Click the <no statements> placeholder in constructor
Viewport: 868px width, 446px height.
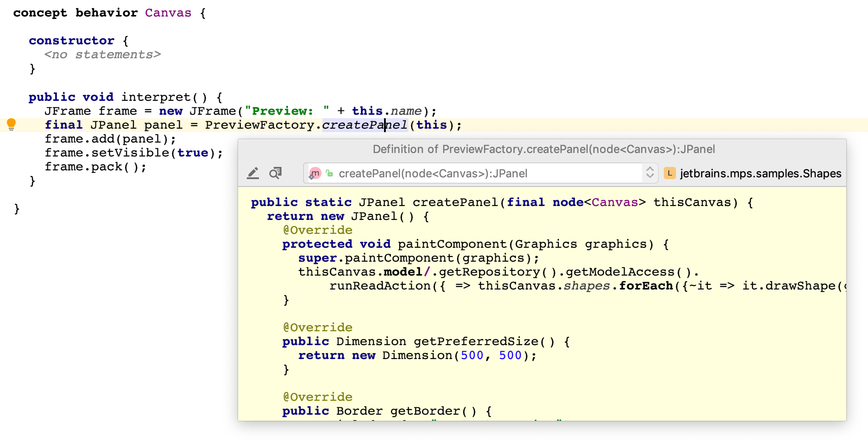tap(103, 55)
